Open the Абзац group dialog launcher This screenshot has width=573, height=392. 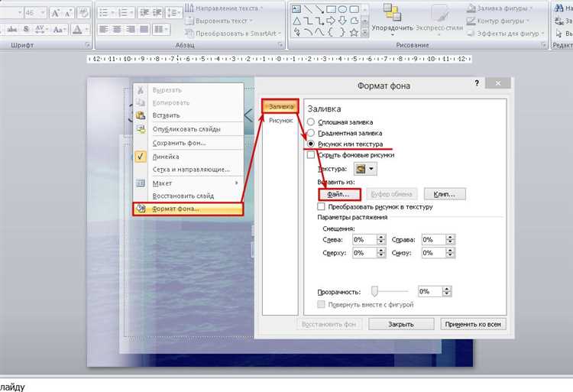[x=280, y=45]
